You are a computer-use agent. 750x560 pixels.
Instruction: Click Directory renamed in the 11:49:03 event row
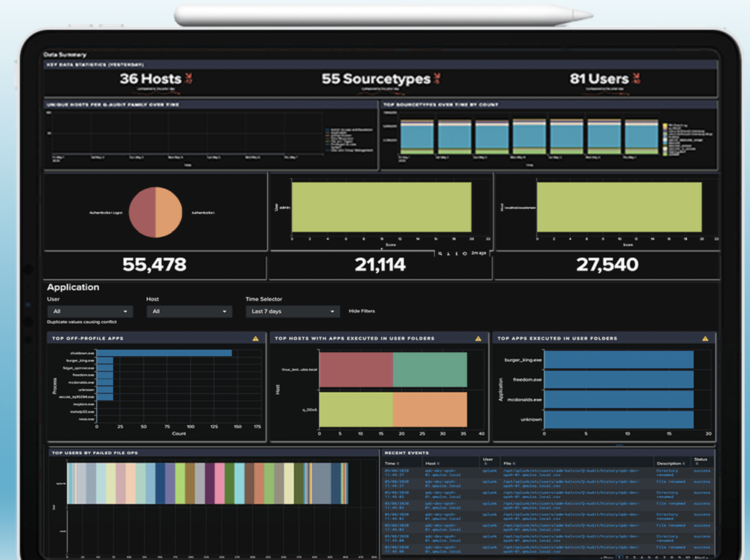click(667, 495)
